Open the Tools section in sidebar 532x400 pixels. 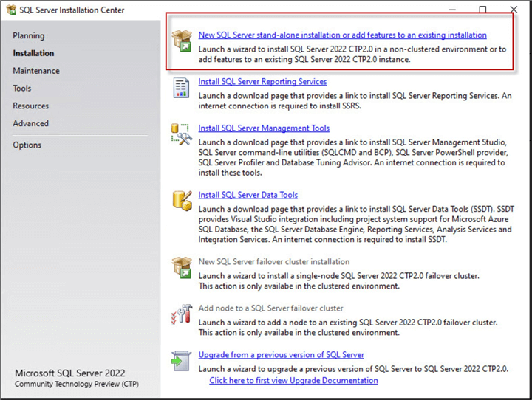21,89
